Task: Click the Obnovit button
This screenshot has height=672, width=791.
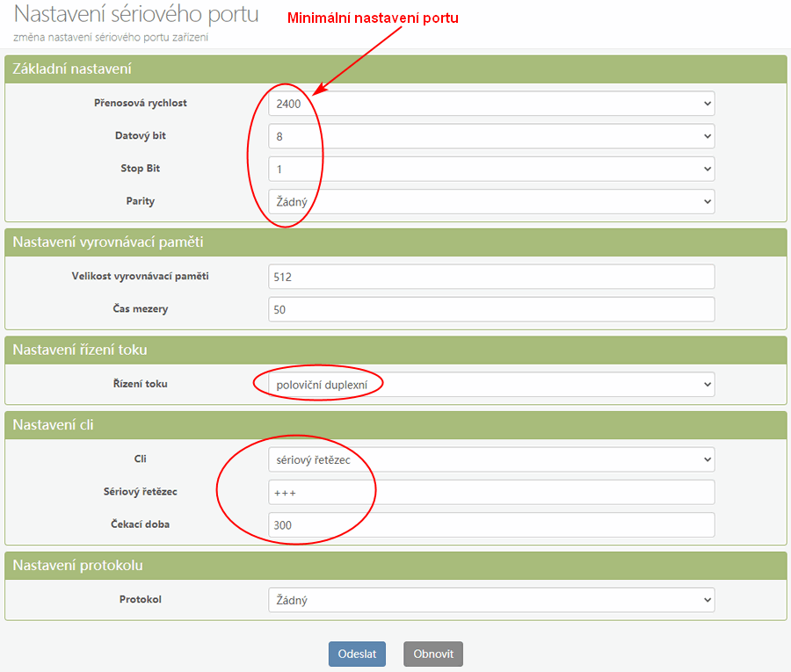Action: point(432,654)
